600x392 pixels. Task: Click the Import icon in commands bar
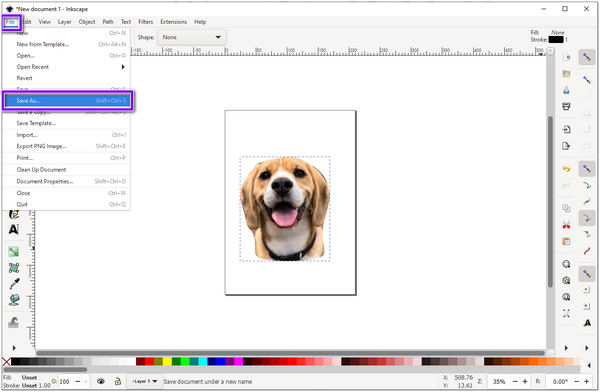[567, 129]
